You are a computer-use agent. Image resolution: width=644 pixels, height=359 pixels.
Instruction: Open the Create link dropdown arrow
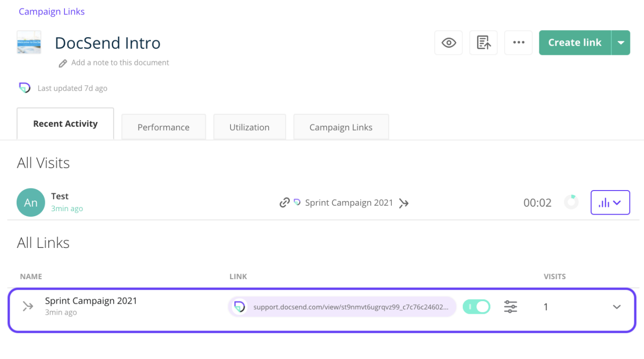coord(621,43)
